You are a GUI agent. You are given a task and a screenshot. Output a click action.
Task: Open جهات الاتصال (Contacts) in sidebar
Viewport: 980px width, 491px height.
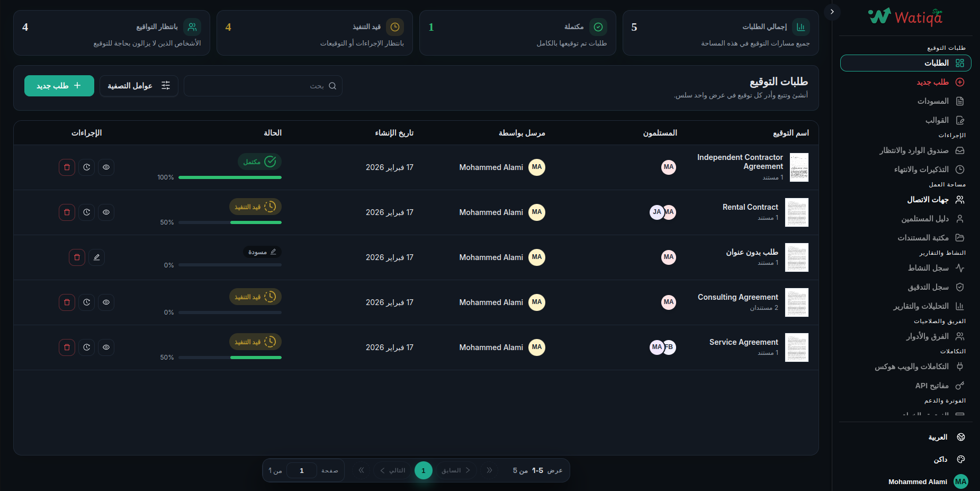[928, 200]
